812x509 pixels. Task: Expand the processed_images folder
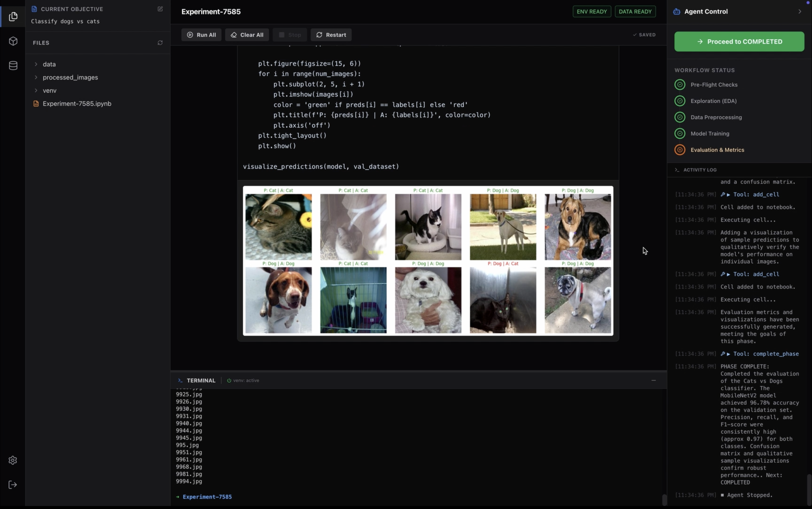pos(70,77)
